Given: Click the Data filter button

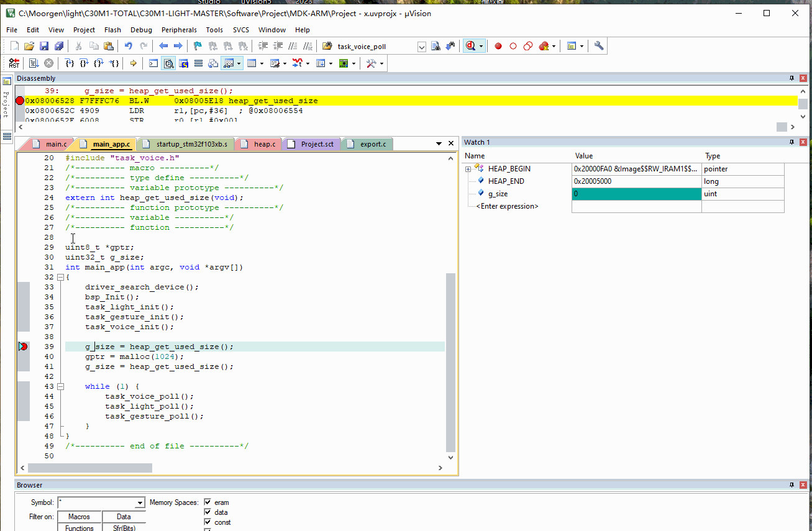Looking at the screenshot, I should tap(124, 517).
